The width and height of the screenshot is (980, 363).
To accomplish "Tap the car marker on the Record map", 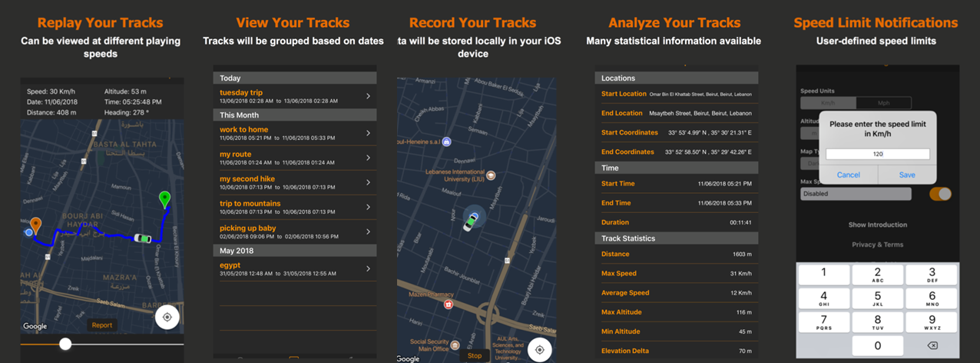I will tap(470, 221).
